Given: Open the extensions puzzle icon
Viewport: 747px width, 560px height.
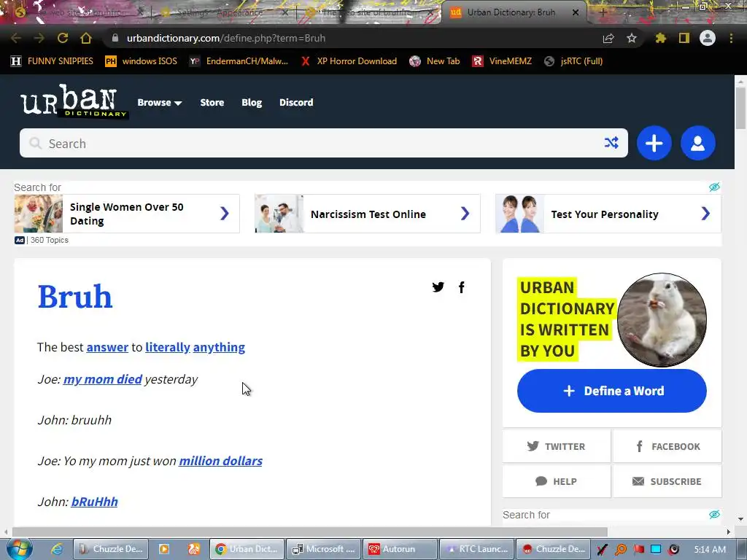Looking at the screenshot, I should coord(661,38).
